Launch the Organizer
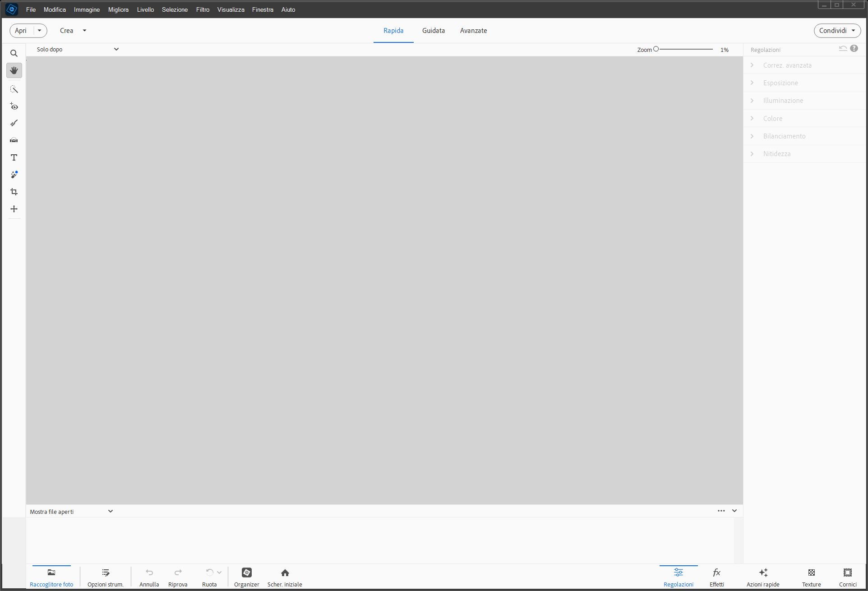This screenshot has width=868, height=591. click(x=247, y=577)
